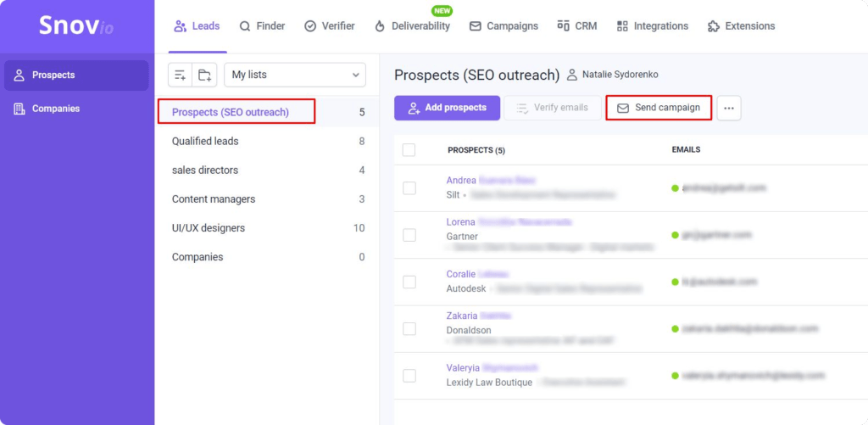This screenshot has width=868, height=425.
Task: Select the Companies list with 0 items
Action: (x=268, y=257)
